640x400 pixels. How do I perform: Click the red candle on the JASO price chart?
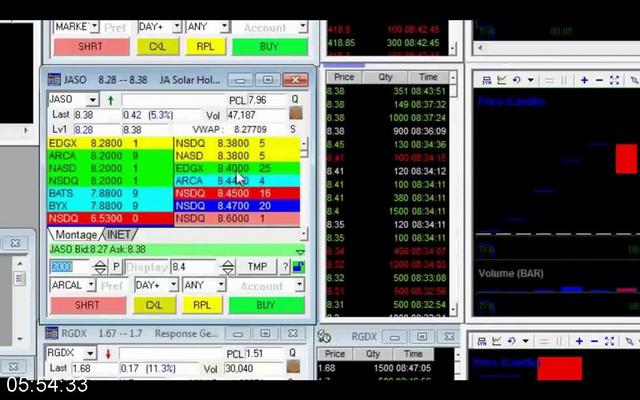point(626,159)
